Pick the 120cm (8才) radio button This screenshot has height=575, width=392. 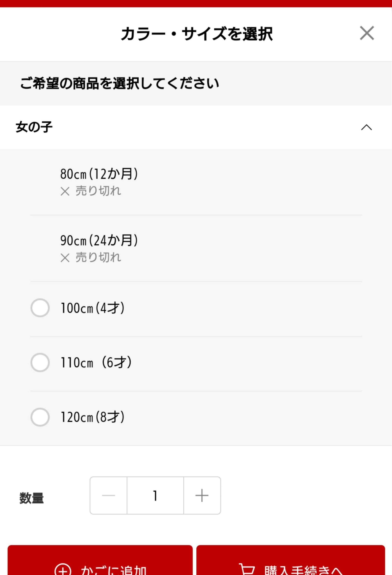point(40,417)
